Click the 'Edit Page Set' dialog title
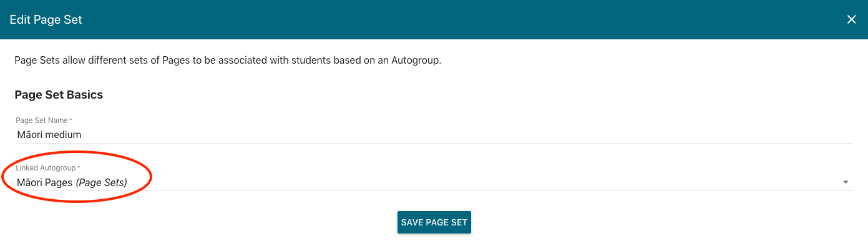Viewport: 868px width, 251px height. pyautogui.click(x=46, y=20)
